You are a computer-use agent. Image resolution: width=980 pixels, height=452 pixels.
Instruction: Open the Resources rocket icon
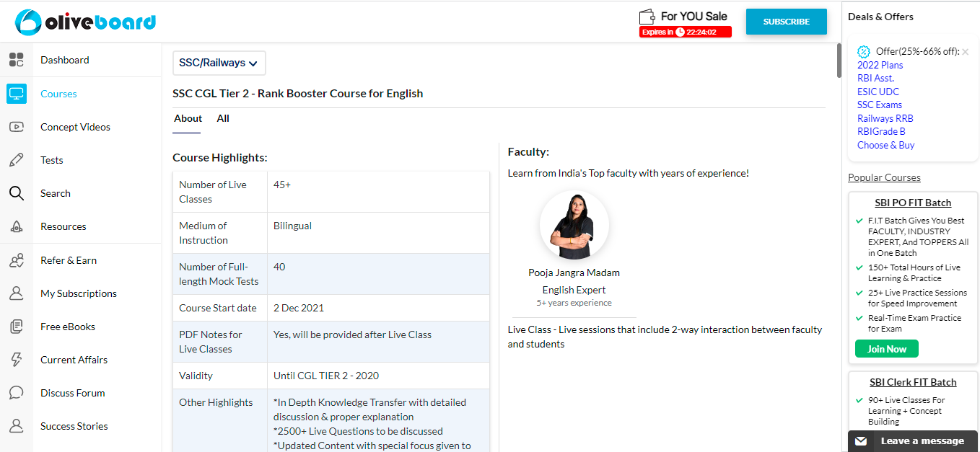pos(16,226)
